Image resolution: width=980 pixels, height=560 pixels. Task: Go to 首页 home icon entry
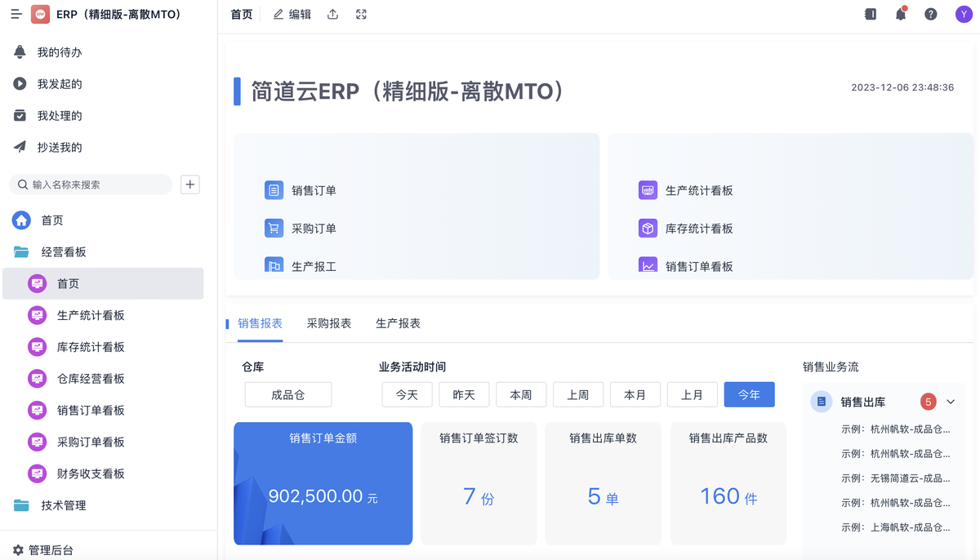[21, 220]
